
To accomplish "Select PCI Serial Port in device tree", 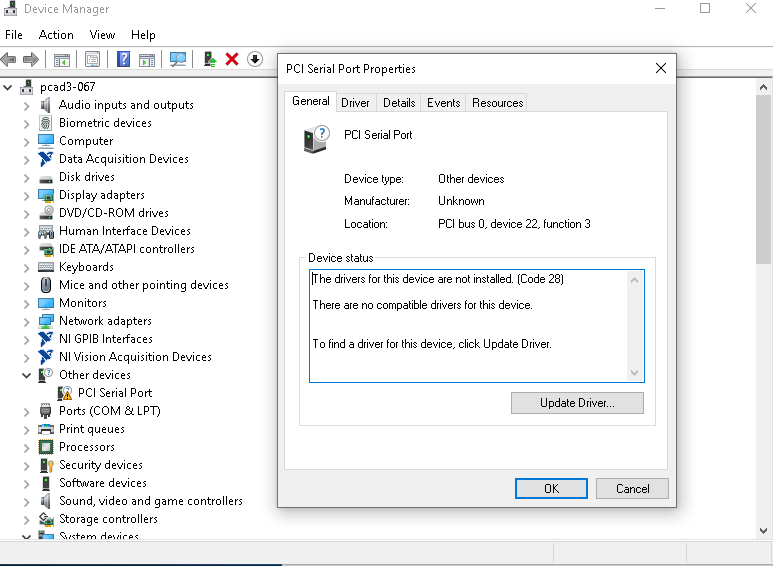I will pos(115,393).
